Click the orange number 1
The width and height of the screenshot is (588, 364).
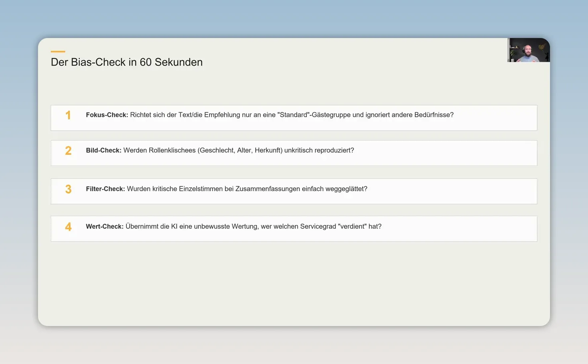[x=68, y=115]
